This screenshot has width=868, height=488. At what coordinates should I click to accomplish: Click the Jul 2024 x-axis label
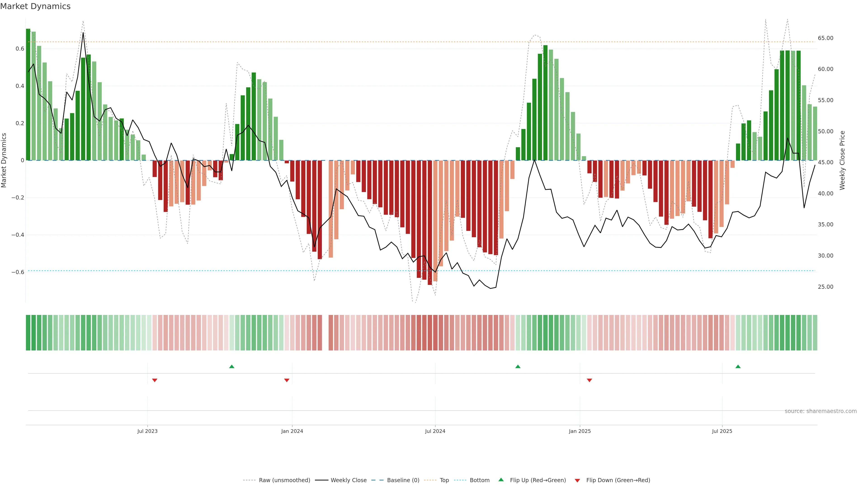(x=435, y=431)
